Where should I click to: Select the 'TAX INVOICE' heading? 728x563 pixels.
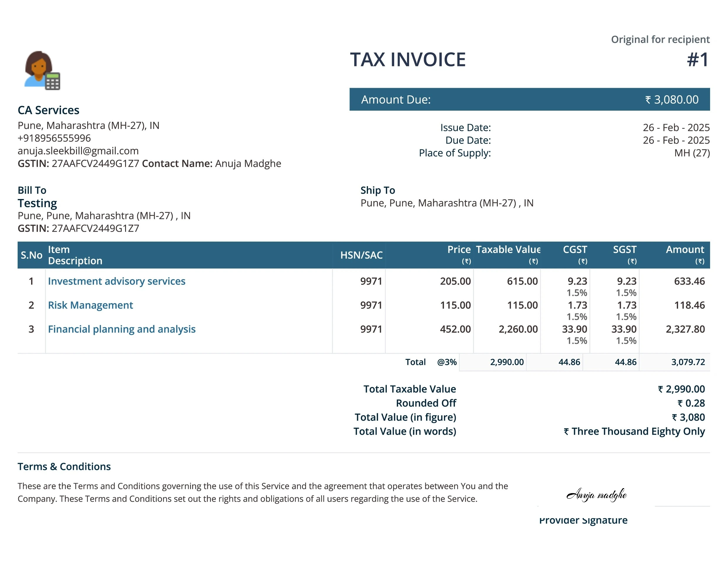(408, 60)
